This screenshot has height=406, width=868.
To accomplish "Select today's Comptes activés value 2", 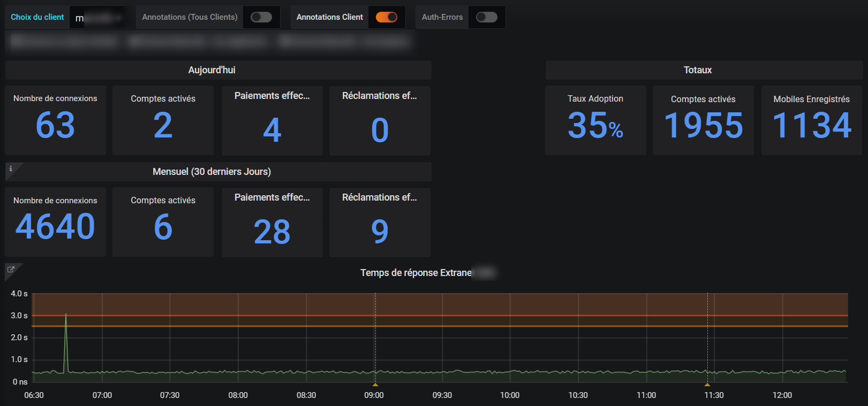I will click(163, 125).
